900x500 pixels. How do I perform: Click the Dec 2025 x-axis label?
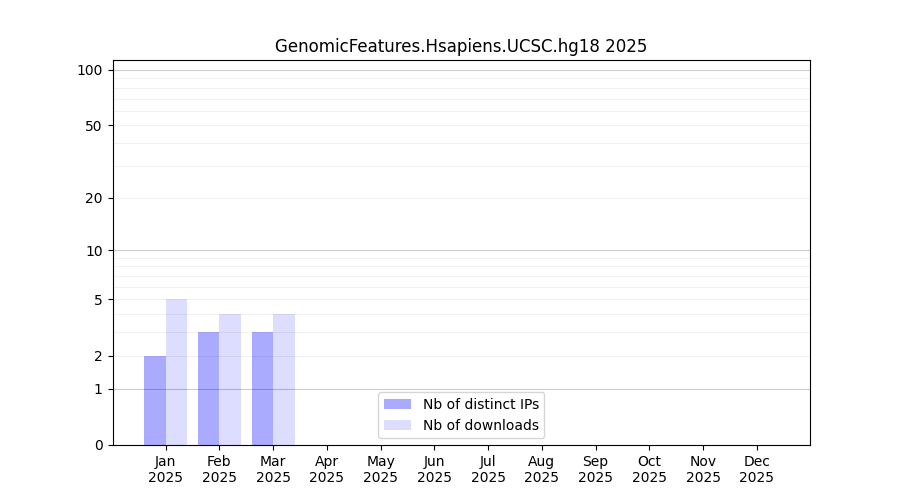pyautogui.click(x=756, y=469)
